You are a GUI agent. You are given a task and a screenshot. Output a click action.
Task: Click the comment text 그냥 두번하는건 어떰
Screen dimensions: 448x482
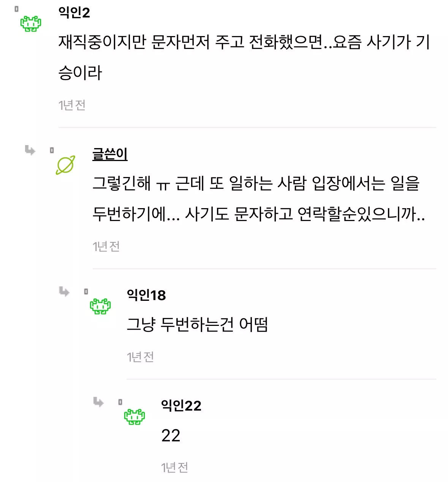pos(197,325)
